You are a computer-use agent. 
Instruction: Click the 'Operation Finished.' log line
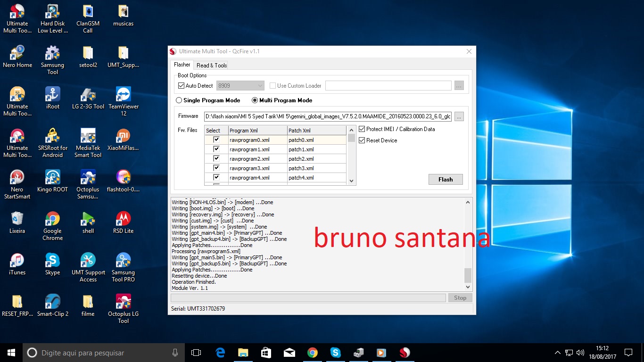(x=194, y=282)
